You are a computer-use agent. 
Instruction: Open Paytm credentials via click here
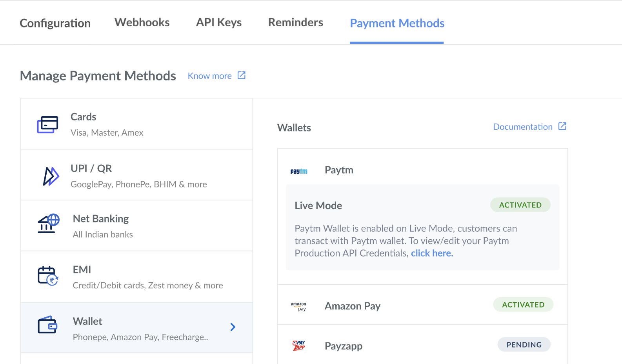pyautogui.click(x=432, y=253)
